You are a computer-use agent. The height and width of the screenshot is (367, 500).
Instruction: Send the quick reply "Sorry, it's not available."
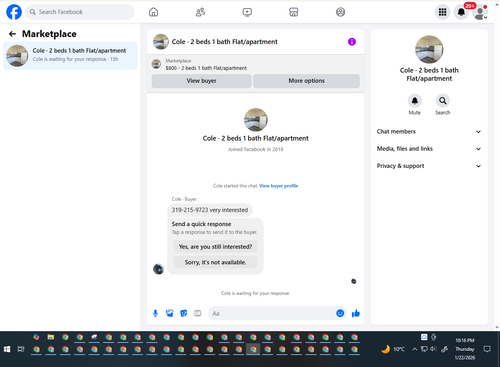click(x=215, y=262)
